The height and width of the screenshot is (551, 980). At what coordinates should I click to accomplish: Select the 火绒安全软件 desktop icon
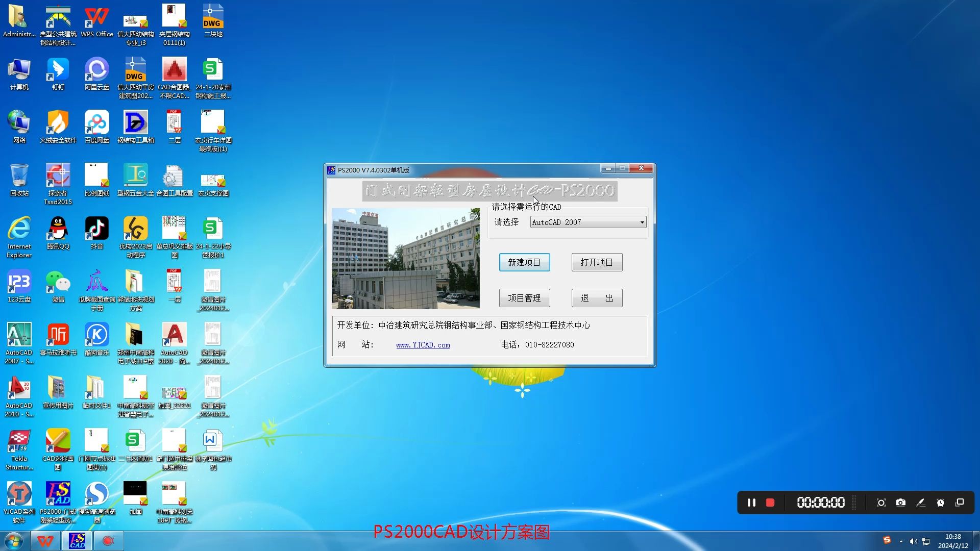(58, 128)
